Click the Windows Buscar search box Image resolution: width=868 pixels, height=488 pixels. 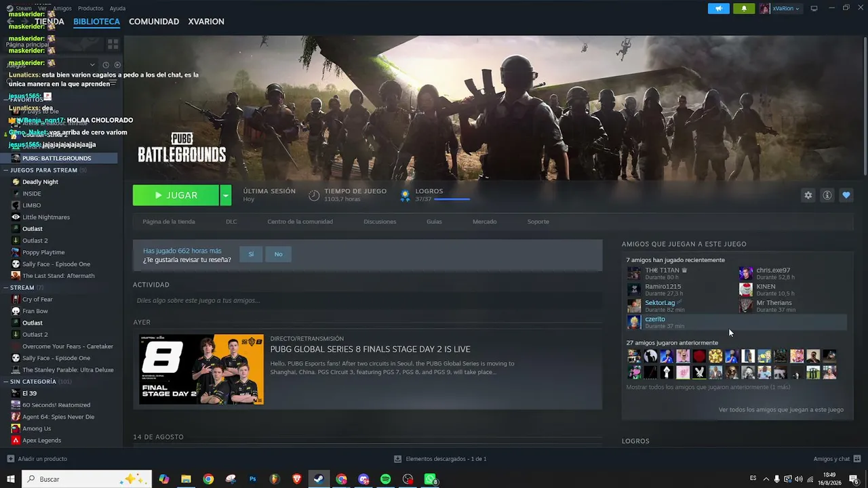87,479
